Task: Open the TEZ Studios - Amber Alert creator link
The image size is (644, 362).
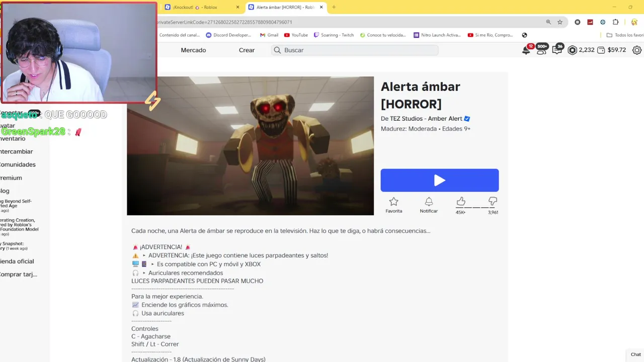Action: pos(426,119)
